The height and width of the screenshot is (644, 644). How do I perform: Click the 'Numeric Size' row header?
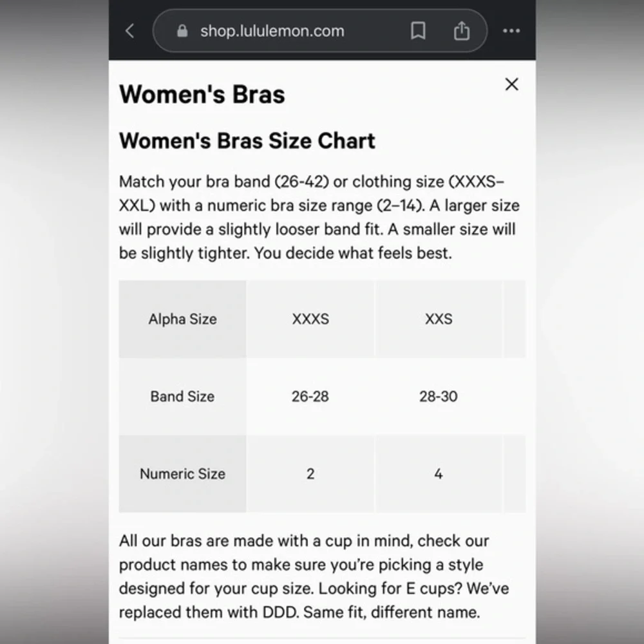pos(182,473)
